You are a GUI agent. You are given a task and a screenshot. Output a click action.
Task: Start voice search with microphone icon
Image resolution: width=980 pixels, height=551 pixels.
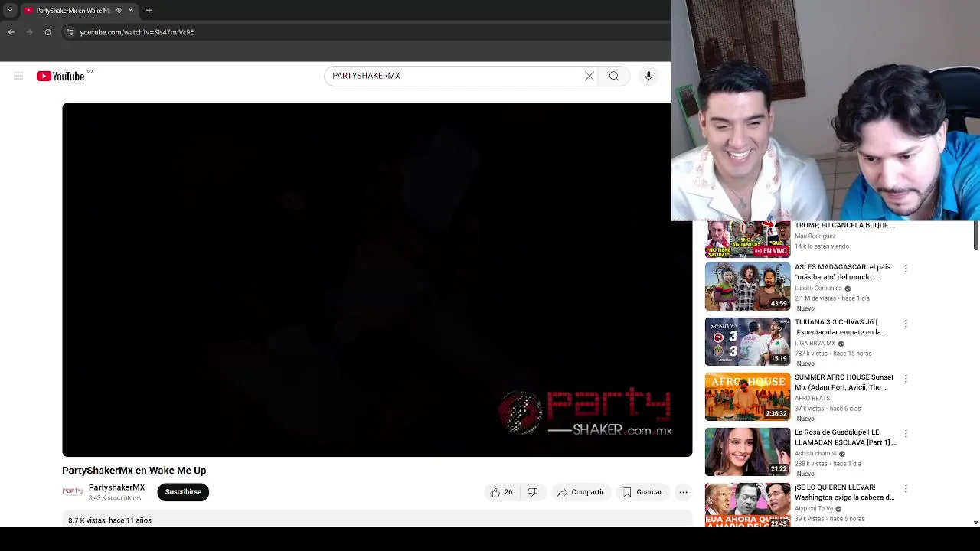(x=648, y=76)
